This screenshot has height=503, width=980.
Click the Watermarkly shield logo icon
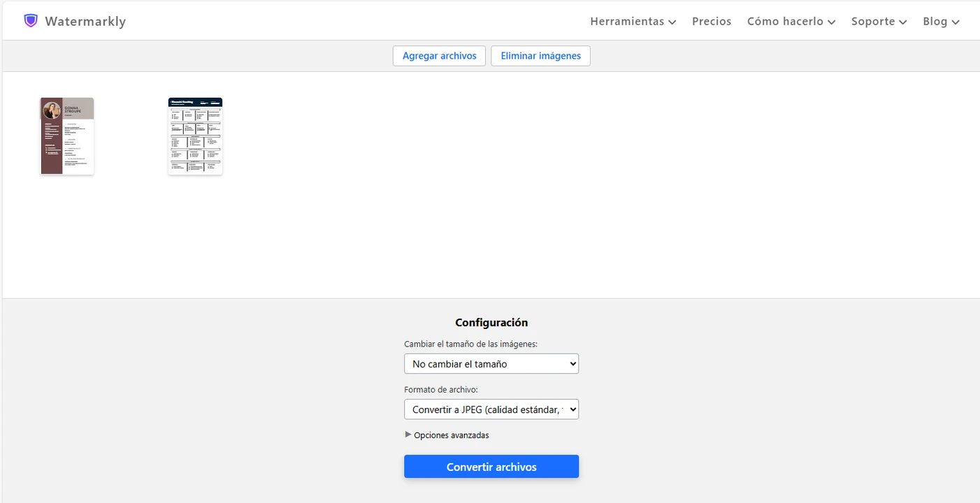(x=30, y=21)
